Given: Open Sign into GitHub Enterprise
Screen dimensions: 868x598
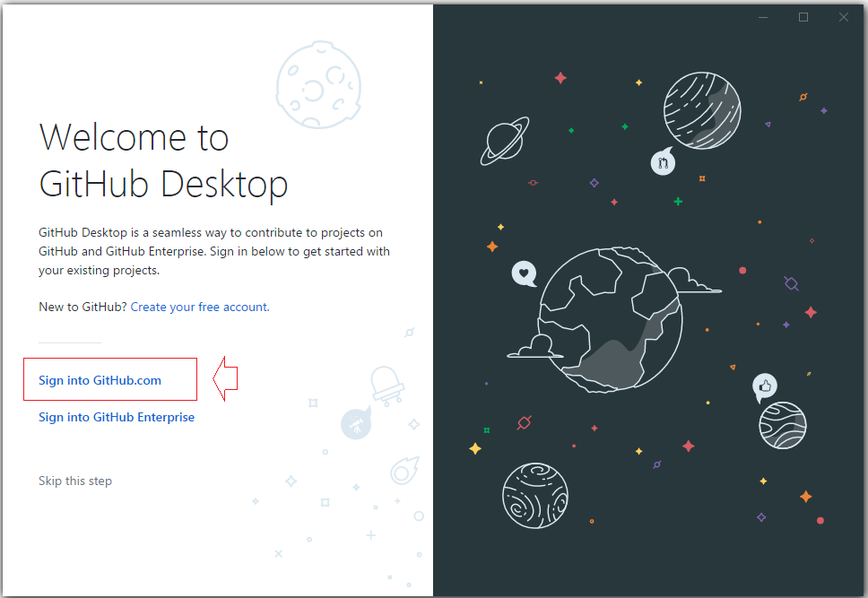Looking at the screenshot, I should 117,417.
